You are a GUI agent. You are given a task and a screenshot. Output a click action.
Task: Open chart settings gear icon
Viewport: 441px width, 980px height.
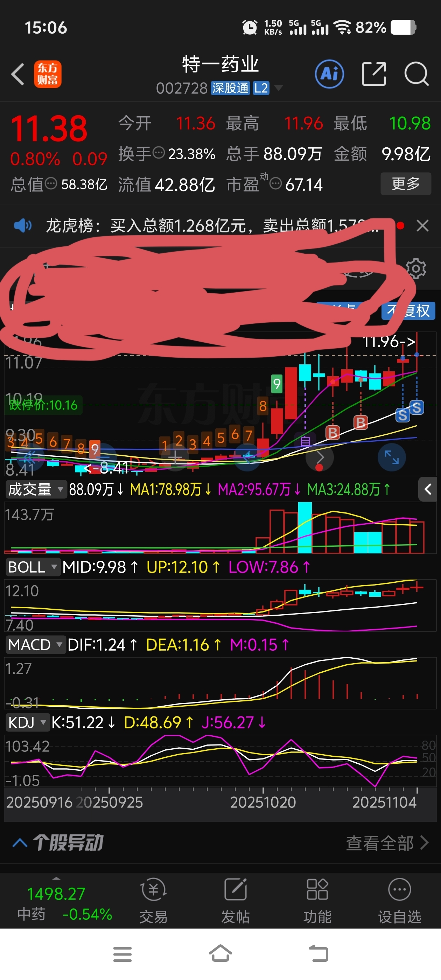pyautogui.click(x=416, y=268)
